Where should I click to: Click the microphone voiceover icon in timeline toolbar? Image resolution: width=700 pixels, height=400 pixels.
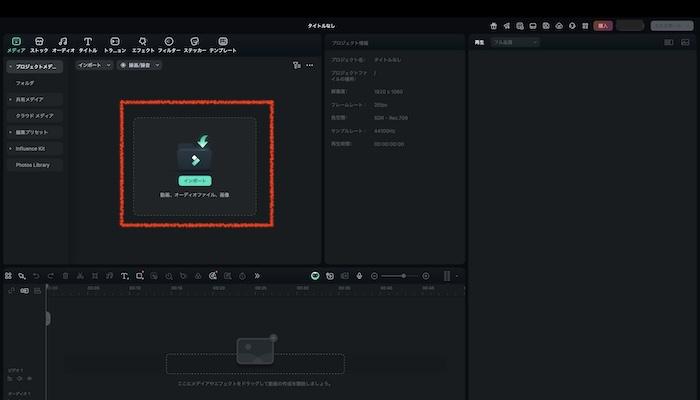pyautogui.click(x=359, y=275)
